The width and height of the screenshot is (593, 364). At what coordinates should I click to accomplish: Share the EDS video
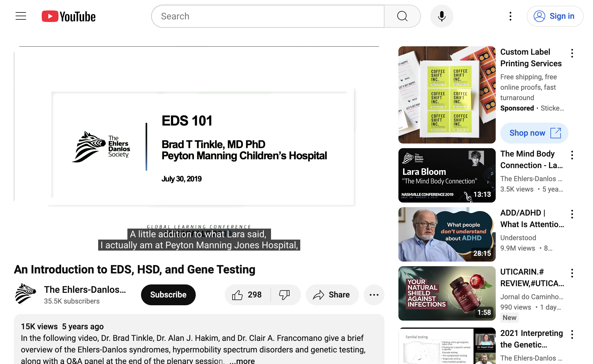(332, 295)
